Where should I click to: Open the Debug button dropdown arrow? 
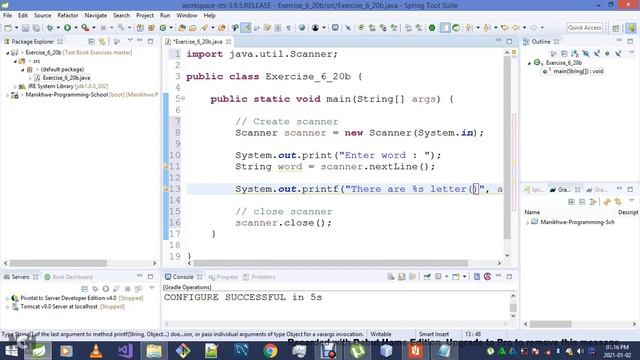coord(58,27)
